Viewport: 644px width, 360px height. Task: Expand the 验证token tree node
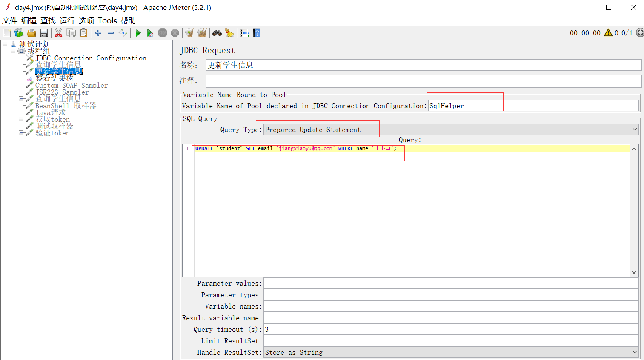(21, 132)
